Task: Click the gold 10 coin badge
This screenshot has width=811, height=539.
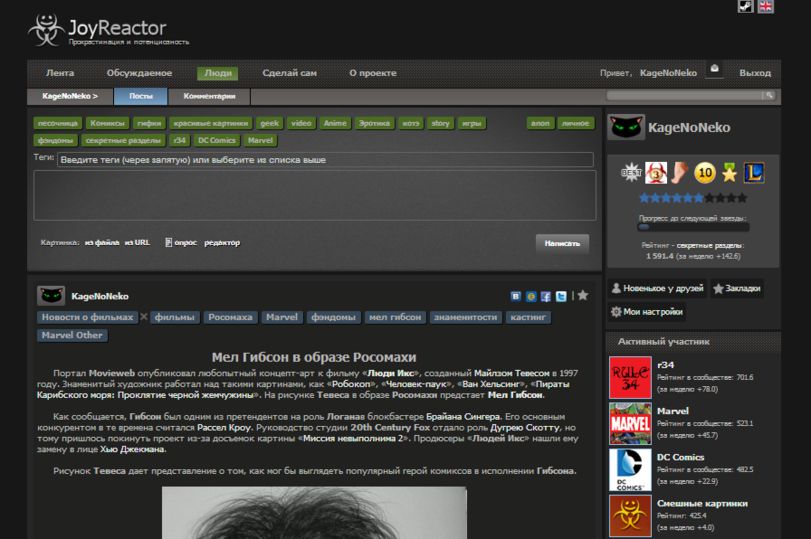Action: pyautogui.click(x=704, y=173)
